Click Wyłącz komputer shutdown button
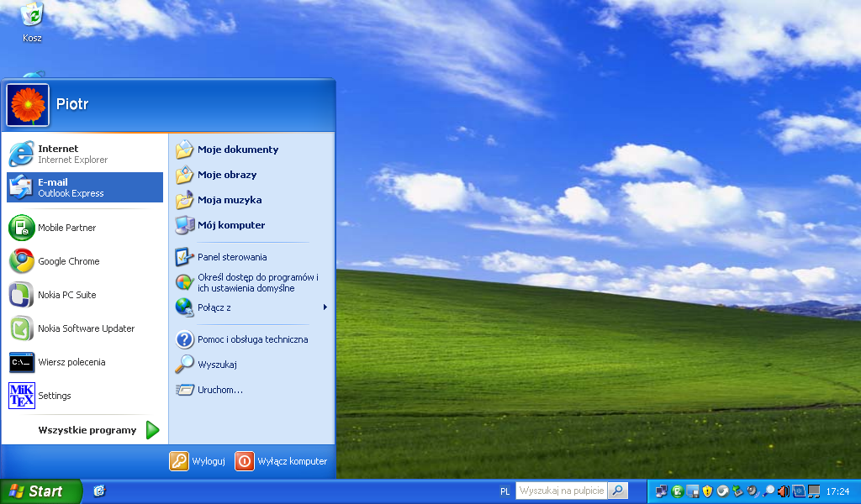Viewport: 861px width, 504px height. [281, 461]
